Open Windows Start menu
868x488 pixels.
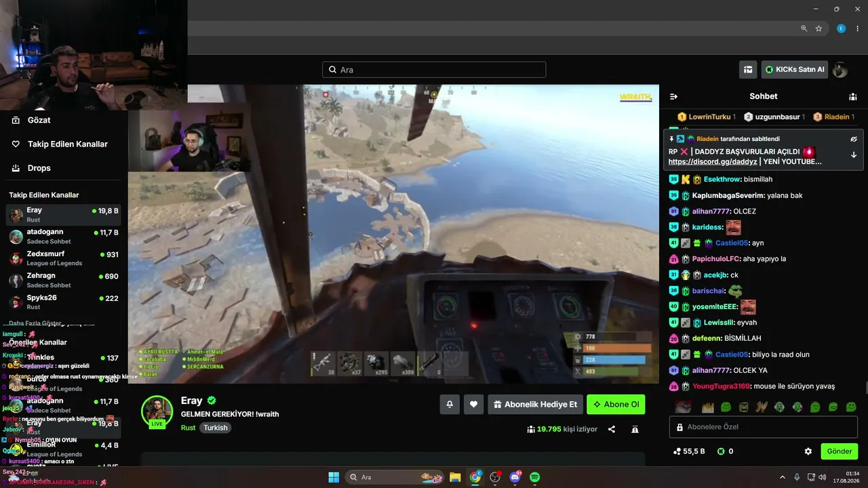pos(334,477)
